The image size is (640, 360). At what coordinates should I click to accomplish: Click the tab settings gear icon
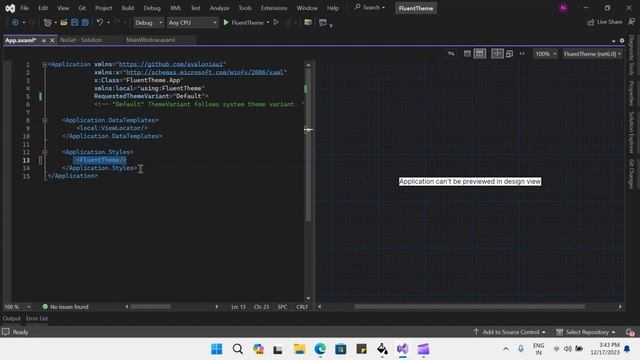tap(622, 40)
